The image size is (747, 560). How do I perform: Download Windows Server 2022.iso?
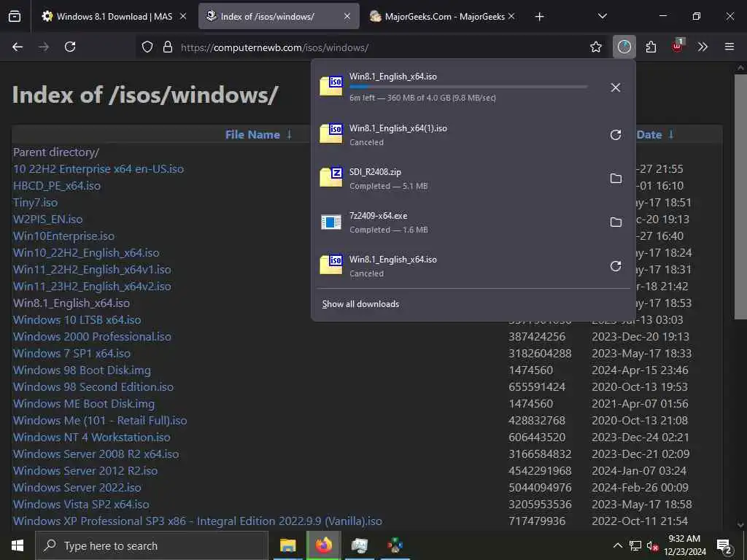pos(77,488)
